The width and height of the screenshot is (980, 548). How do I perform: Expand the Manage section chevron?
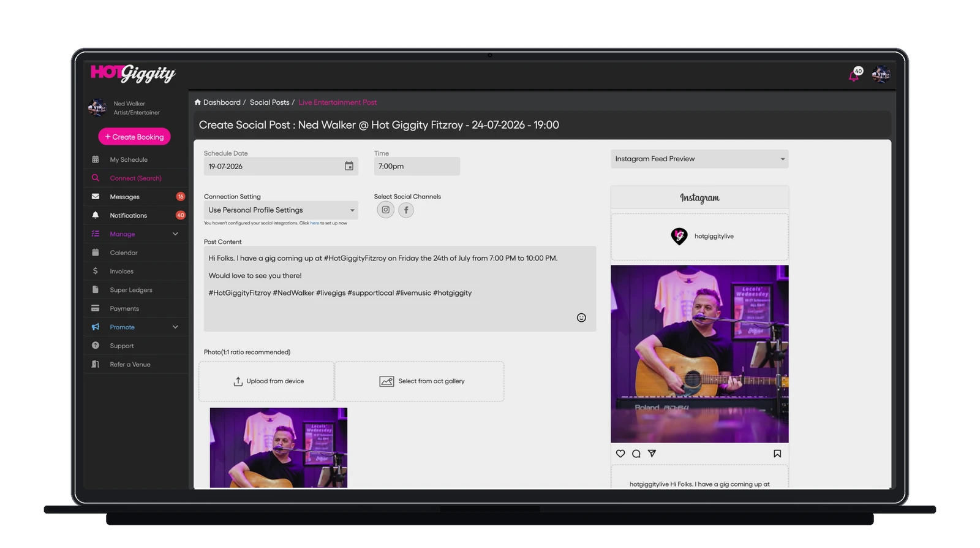click(175, 234)
